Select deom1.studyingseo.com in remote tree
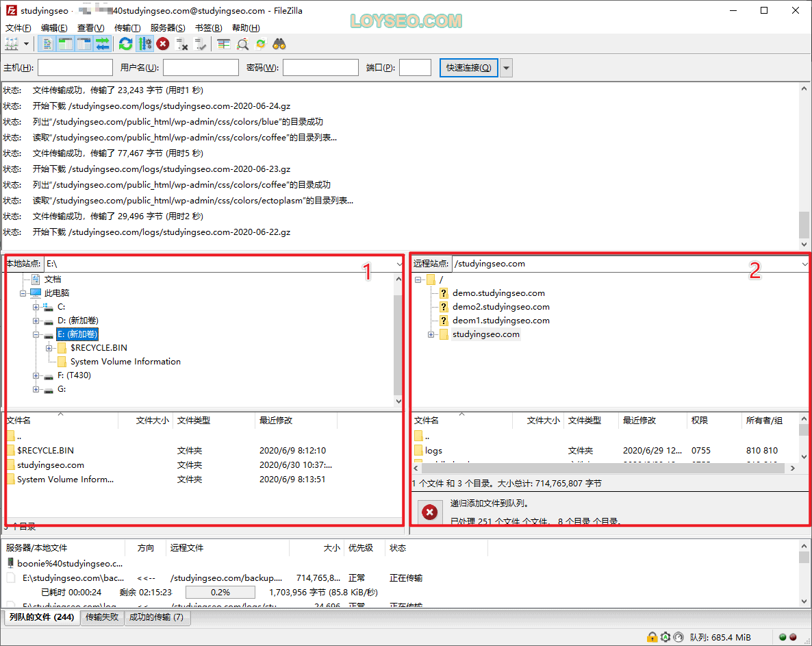The image size is (812, 646). point(500,321)
